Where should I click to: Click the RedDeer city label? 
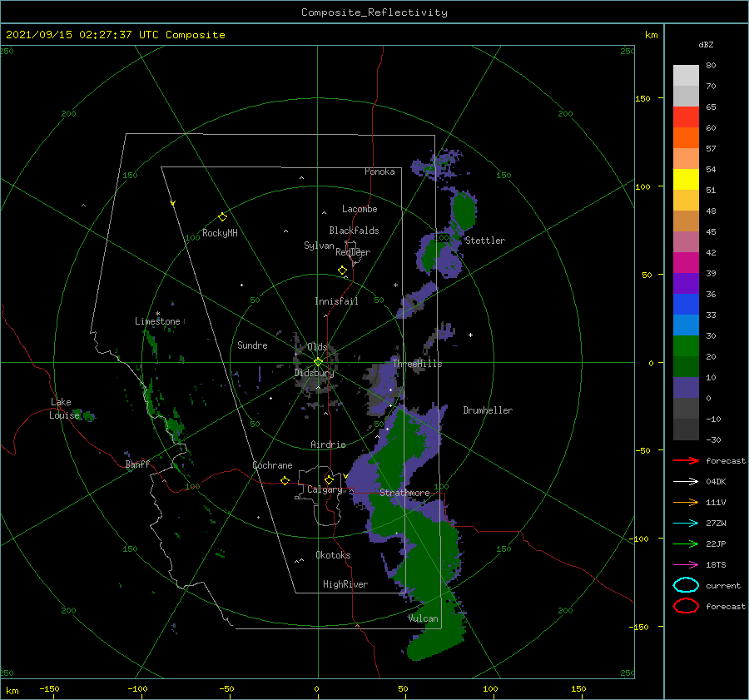tap(353, 252)
